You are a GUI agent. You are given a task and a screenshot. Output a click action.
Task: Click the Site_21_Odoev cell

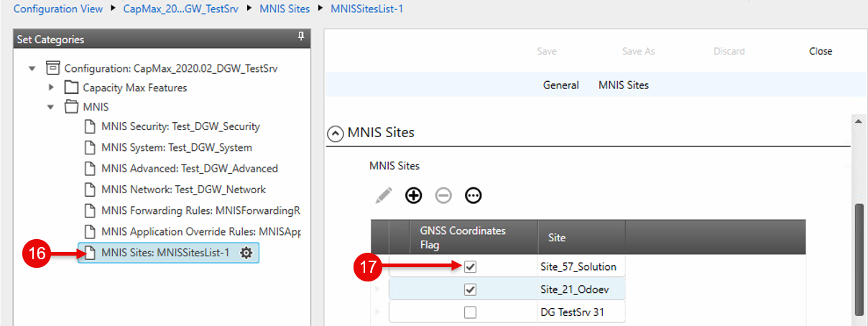pos(581,290)
